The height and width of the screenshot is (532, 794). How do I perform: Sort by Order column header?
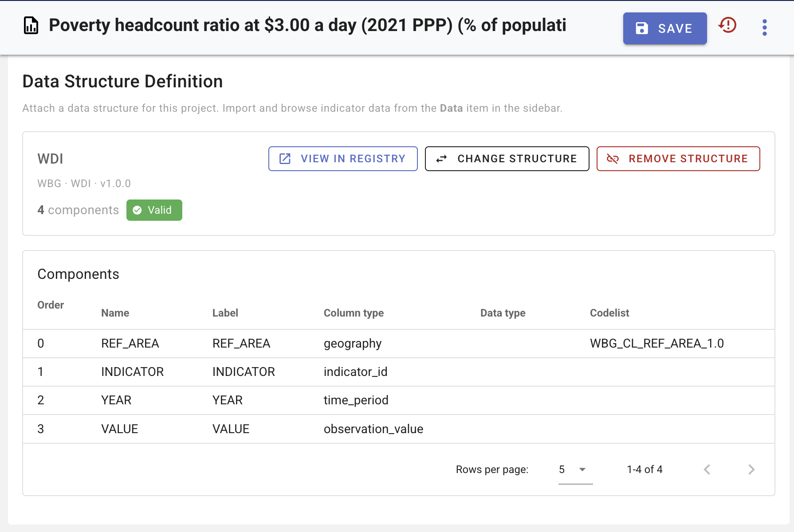point(51,305)
